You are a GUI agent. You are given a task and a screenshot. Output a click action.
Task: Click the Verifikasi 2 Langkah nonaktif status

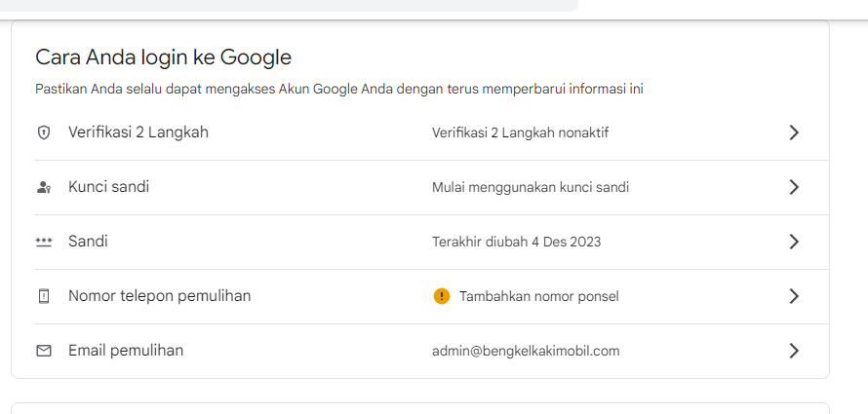(520, 132)
